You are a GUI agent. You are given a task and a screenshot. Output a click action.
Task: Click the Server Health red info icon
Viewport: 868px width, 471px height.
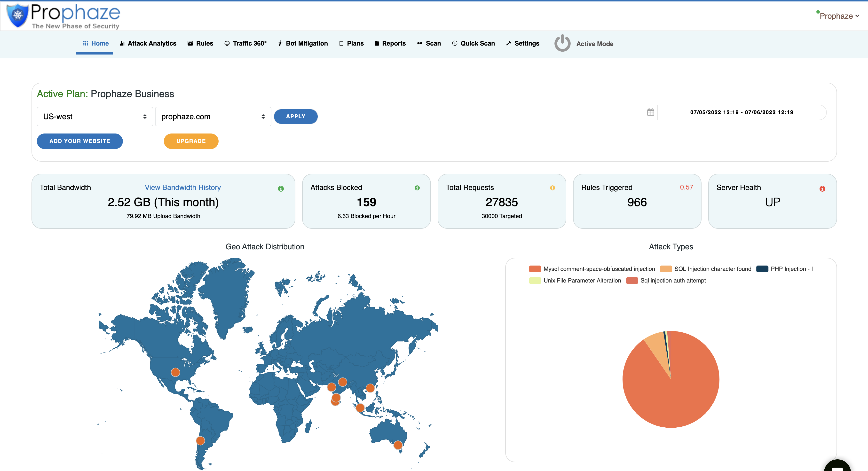click(x=822, y=189)
